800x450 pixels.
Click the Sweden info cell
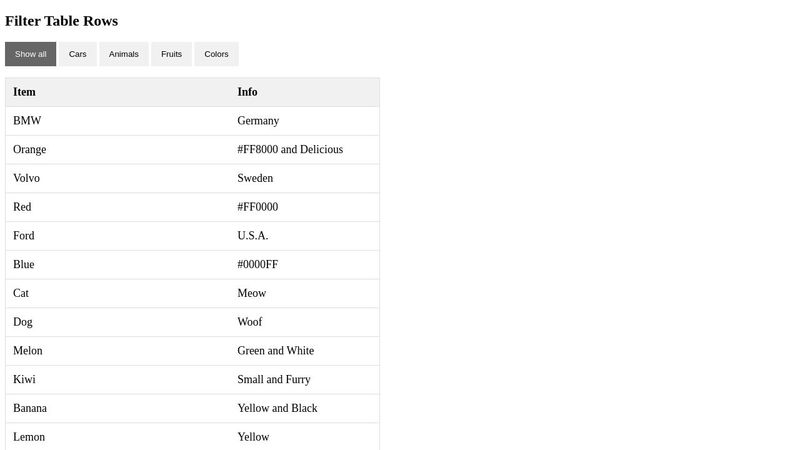pos(255,178)
